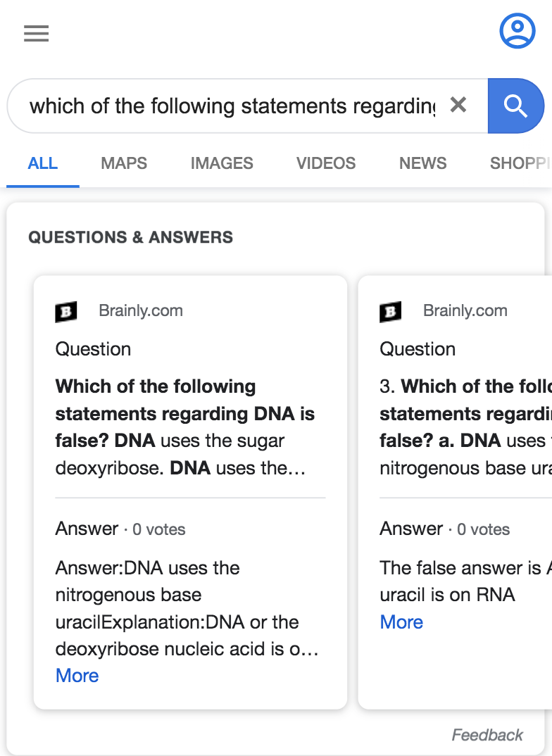552x756 pixels.
Task: Open the first Brainly.com source link
Action: tap(141, 311)
